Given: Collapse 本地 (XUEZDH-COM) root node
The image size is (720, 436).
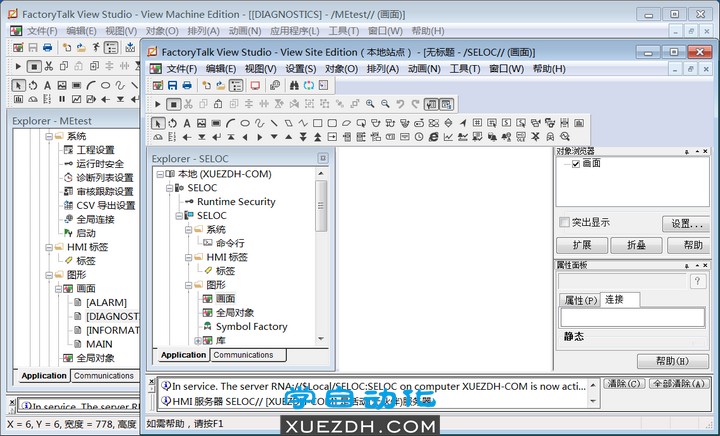Looking at the screenshot, I should point(160,174).
